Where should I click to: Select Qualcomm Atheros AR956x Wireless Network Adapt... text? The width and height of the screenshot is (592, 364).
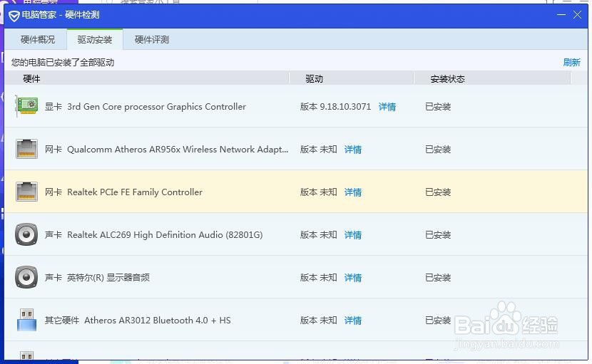point(178,150)
